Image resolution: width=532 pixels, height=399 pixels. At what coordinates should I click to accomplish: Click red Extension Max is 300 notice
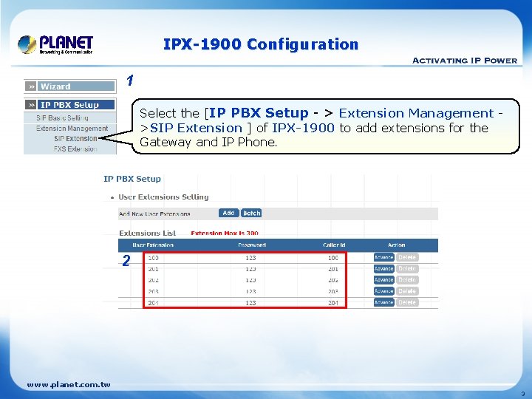tap(225, 233)
